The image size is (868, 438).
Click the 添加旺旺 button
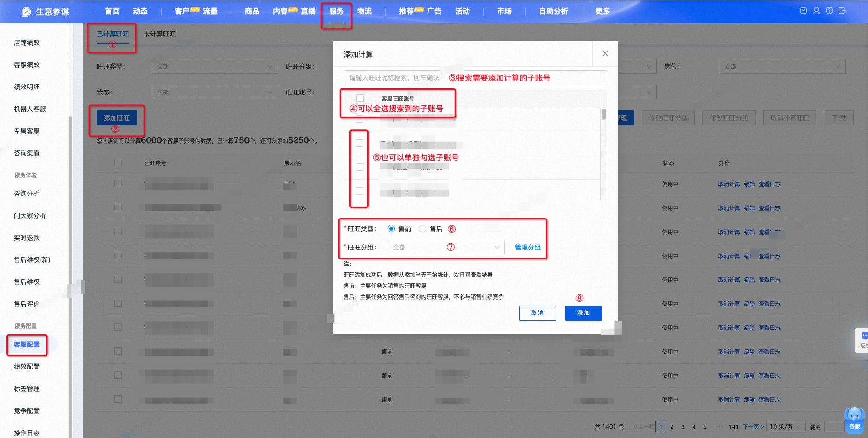click(x=117, y=118)
